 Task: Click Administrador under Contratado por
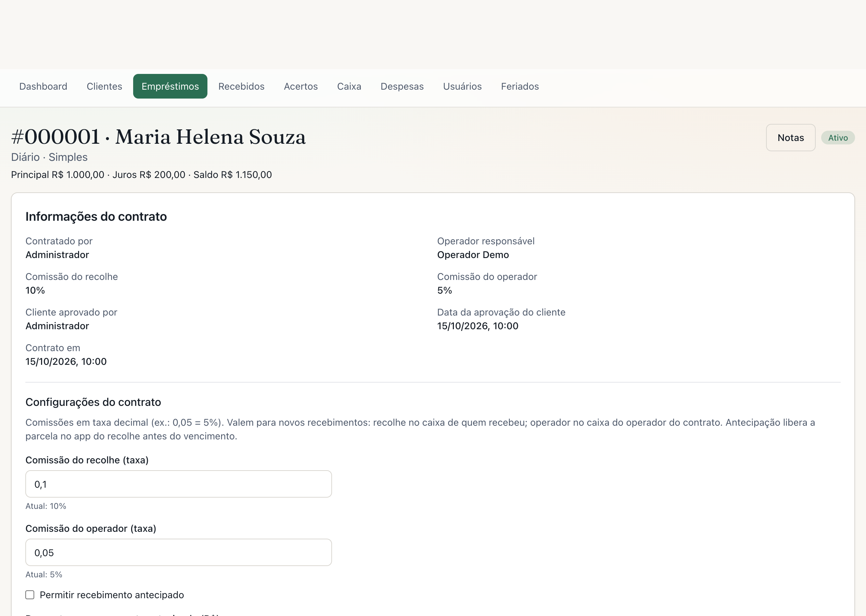(57, 255)
